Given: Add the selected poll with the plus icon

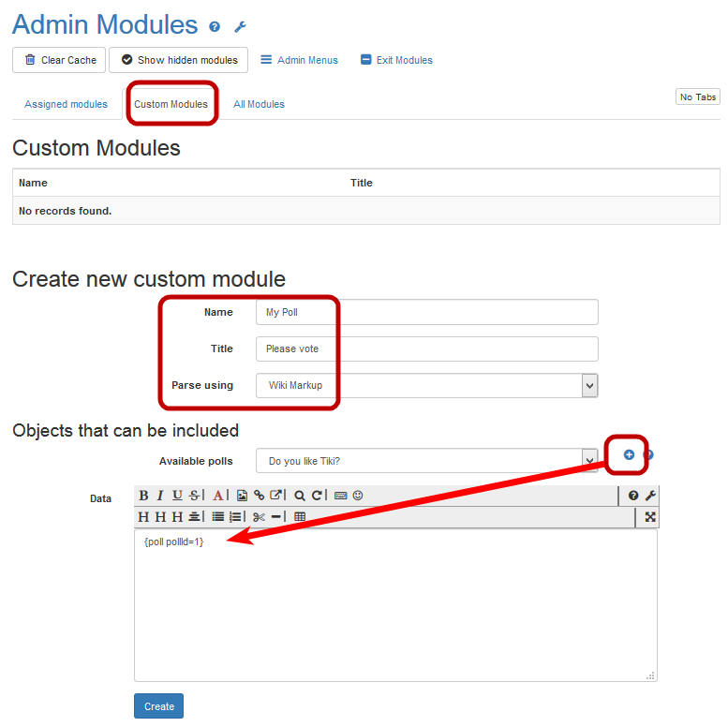Looking at the screenshot, I should pos(629,454).
